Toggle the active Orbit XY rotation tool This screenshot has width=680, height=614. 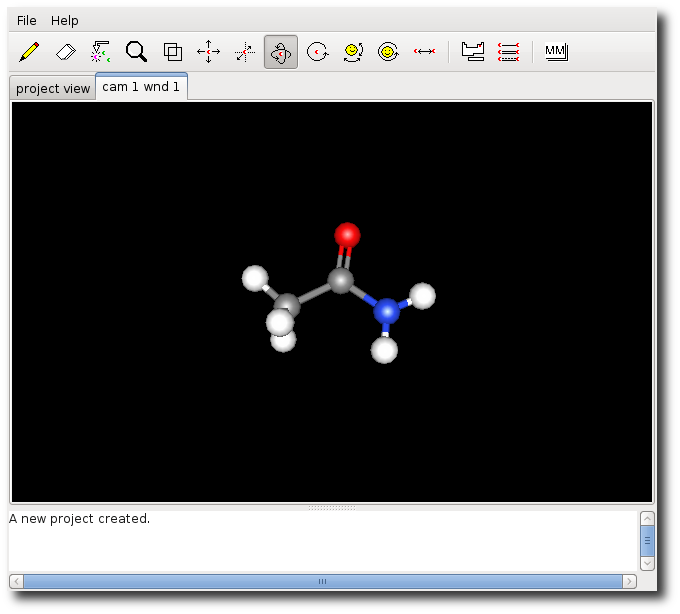(x=281, y=52)
